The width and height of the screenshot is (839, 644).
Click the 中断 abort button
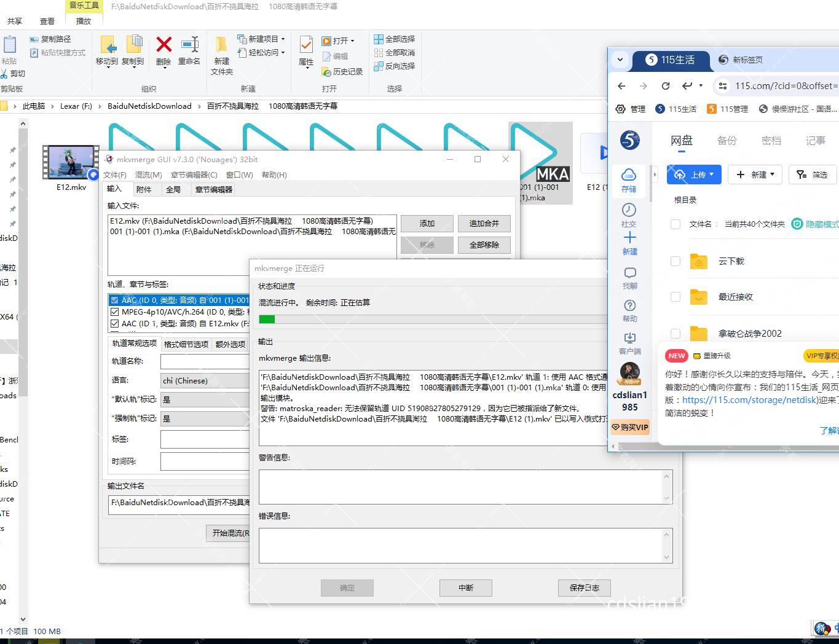(x=465, y=588)
